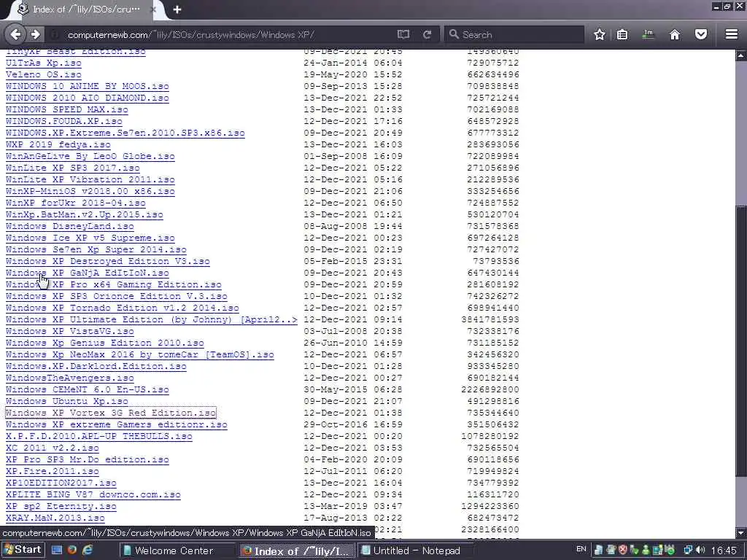Focus the URL address bar
The image size is (747, 560).
point(228,35)
